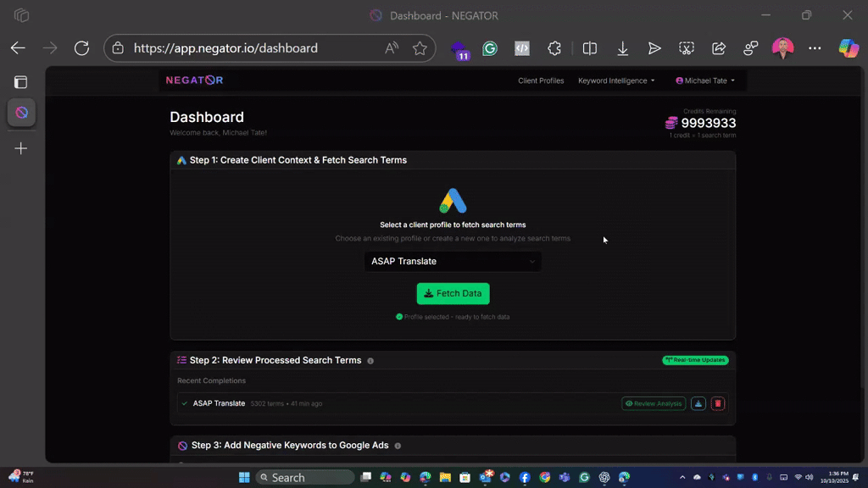Expand the ASAP Translate client profile dropdown

pyautogui.click(x=453, y=262)
